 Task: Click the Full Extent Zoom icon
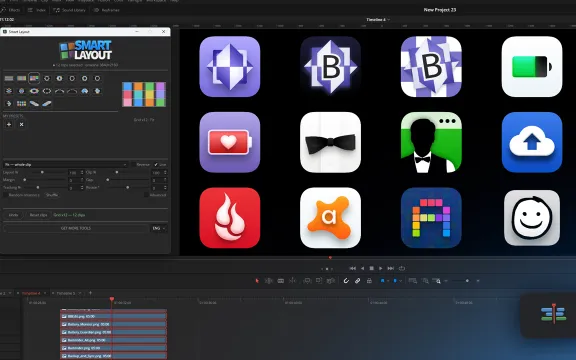point(413,281)
